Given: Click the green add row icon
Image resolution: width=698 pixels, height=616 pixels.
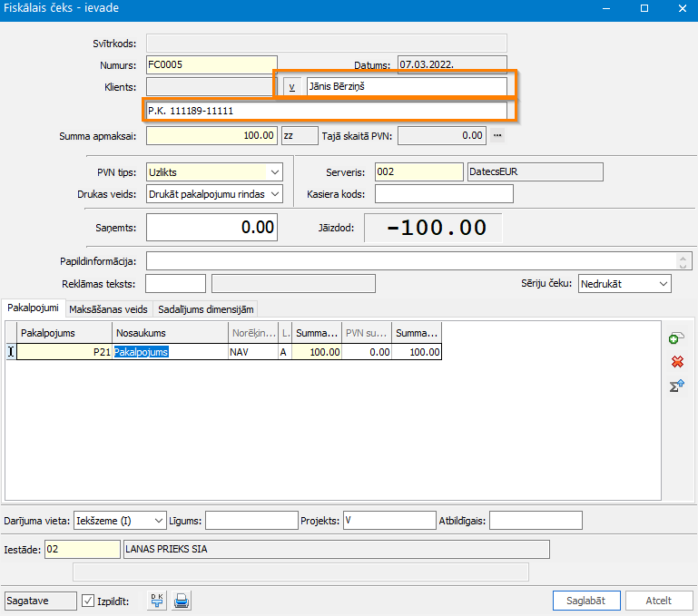Looking at the screenshot, I should pyautogui.click(x=675, y=337).
